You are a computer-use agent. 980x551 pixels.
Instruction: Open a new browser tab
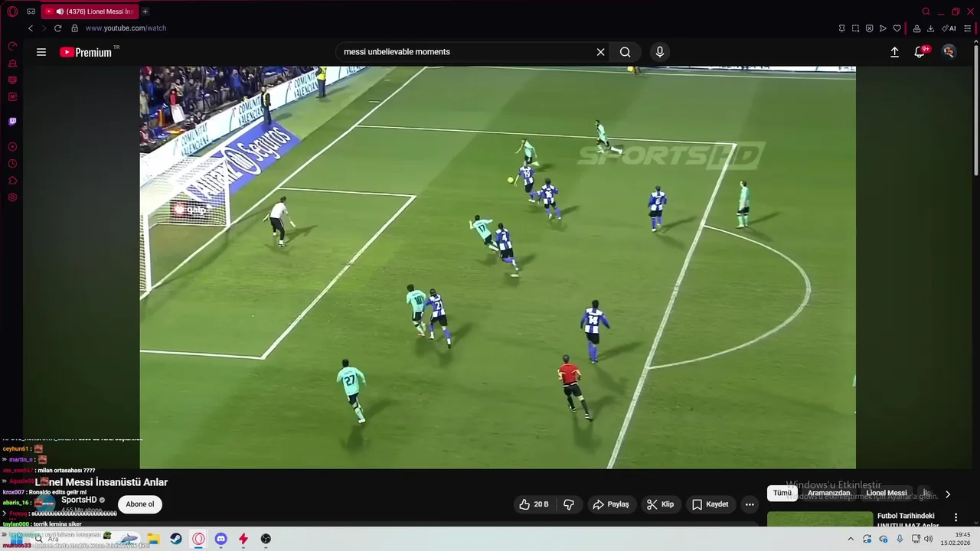145,11
